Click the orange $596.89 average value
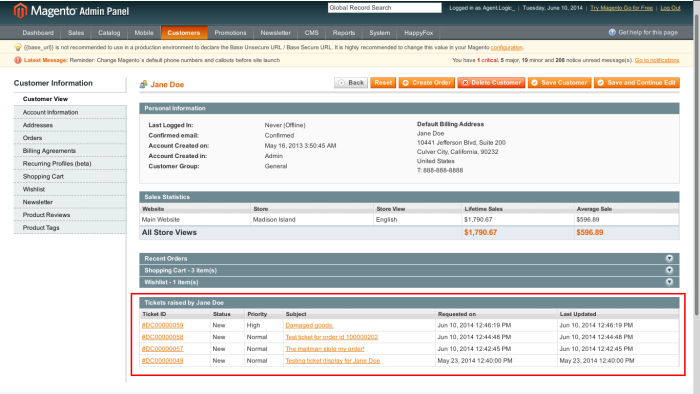Viewport: 700px width, 394px height. 590,232
